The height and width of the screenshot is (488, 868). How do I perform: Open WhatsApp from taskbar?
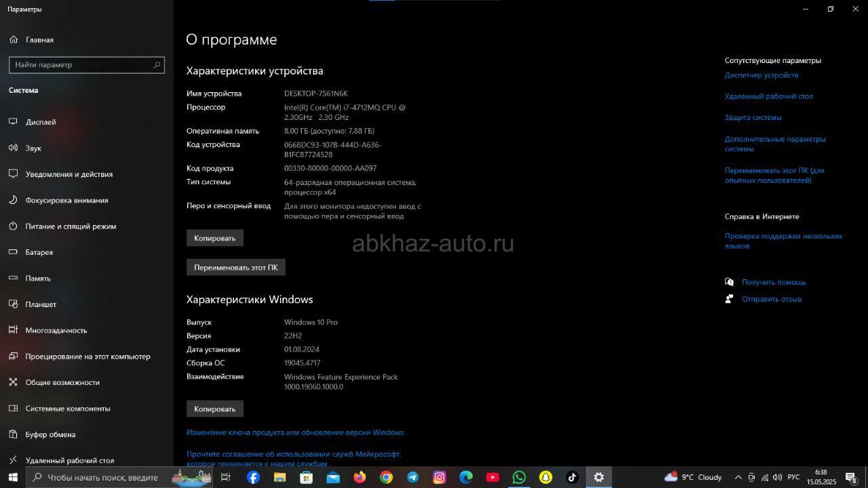click(519, 477)
